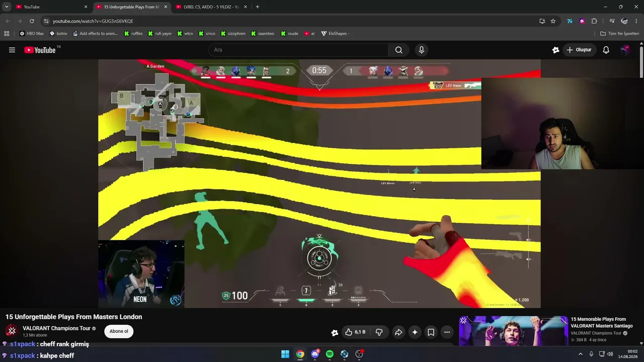Play the Masters Santiago recommended video thumbnail

pos(513,331)
